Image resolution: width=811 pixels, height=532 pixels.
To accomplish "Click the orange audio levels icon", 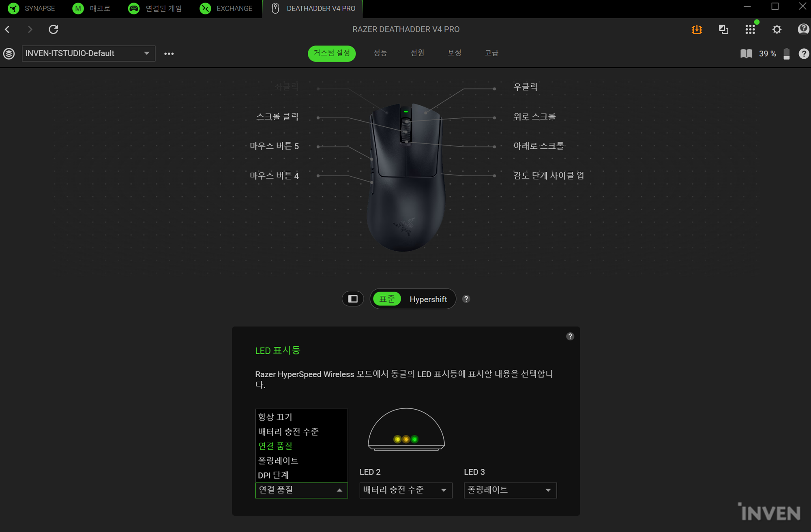I will pos(697,29).
